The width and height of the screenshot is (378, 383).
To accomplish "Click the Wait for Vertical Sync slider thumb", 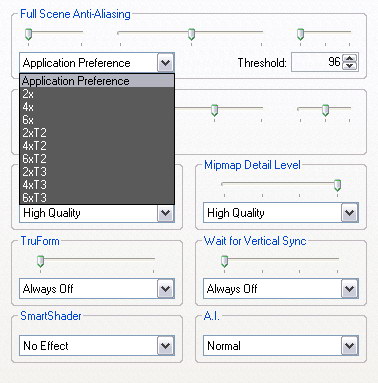I will click(224, 261).
